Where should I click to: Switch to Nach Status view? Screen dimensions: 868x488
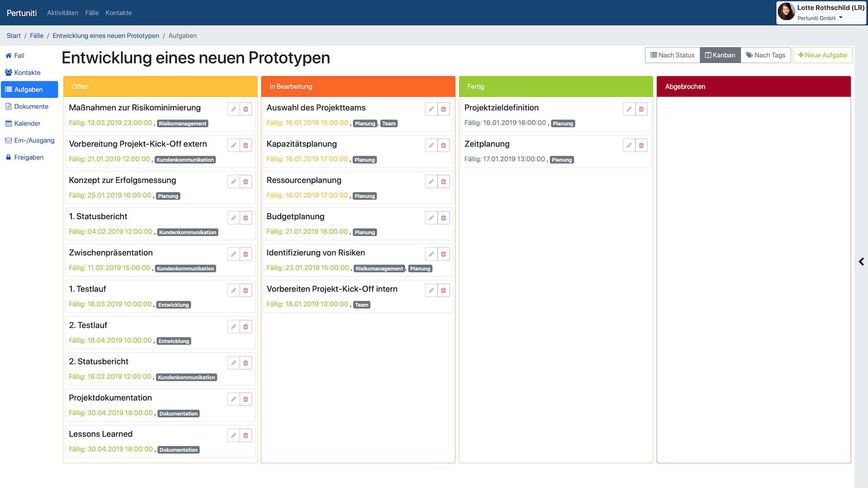point(672,55)
